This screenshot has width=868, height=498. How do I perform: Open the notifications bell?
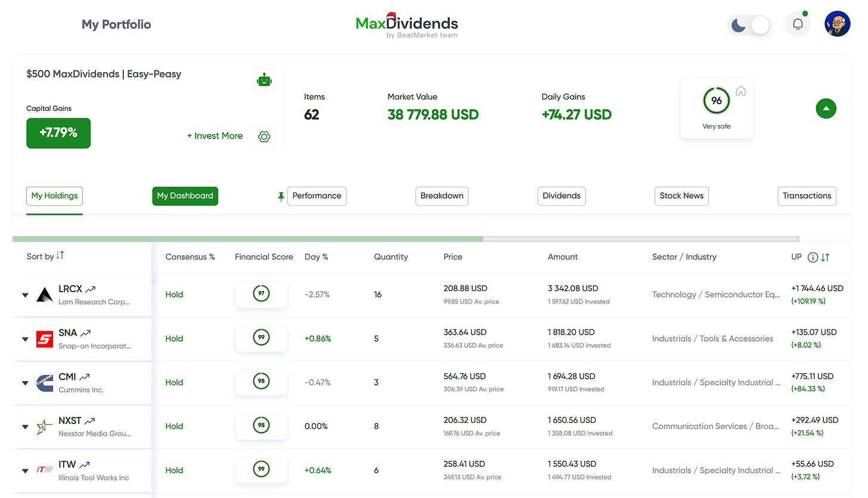tap(798, 24)
